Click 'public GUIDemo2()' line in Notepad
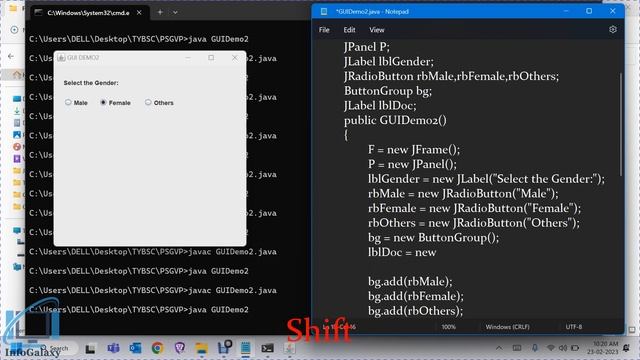The height and width of the screenshot is (360, 640). click(395, 120)
